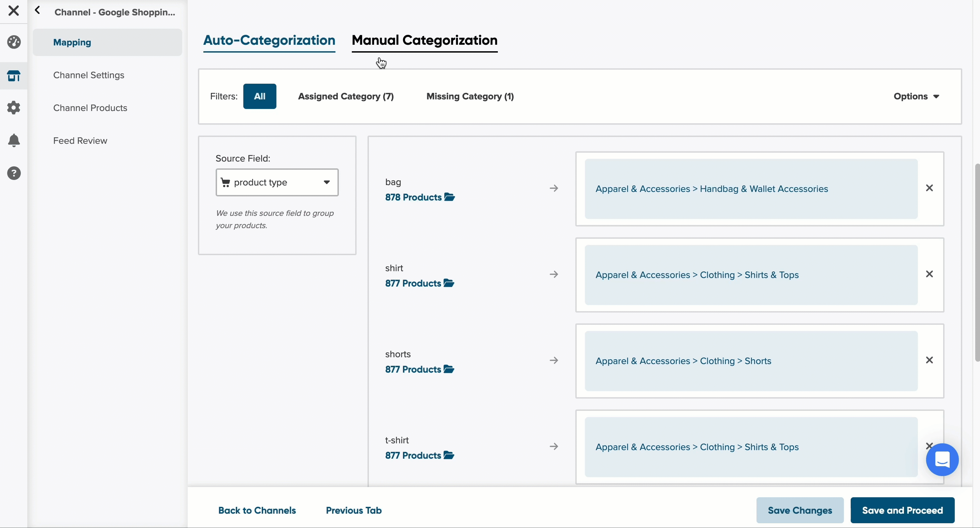Click the Save and Proceed button

pyautogui.click(x=903, y=510)
